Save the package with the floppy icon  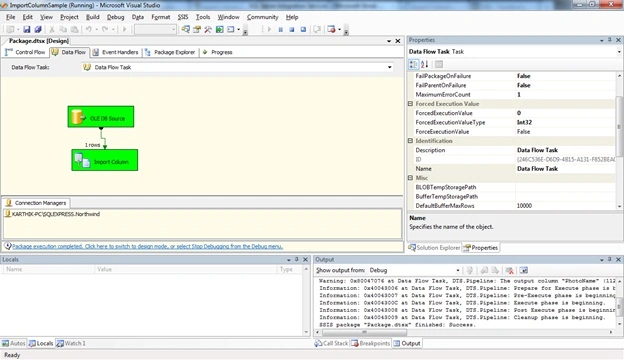(27, 29)
